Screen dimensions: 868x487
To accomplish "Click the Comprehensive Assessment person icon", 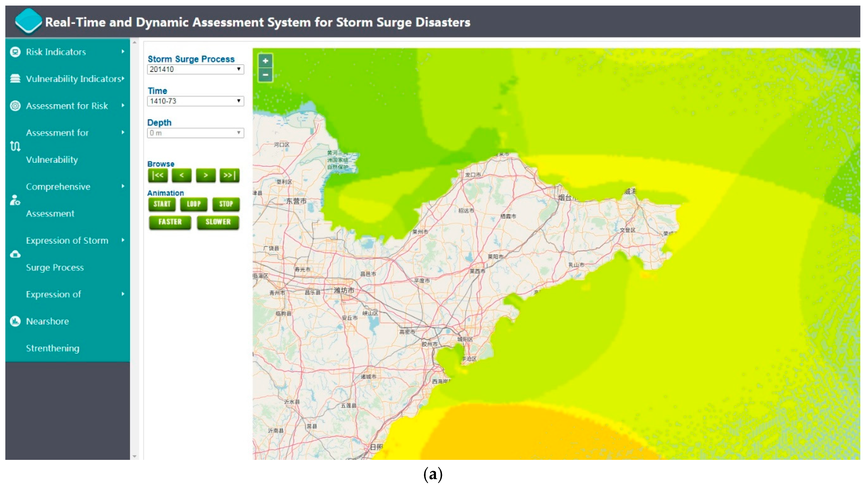I will 15,200.
